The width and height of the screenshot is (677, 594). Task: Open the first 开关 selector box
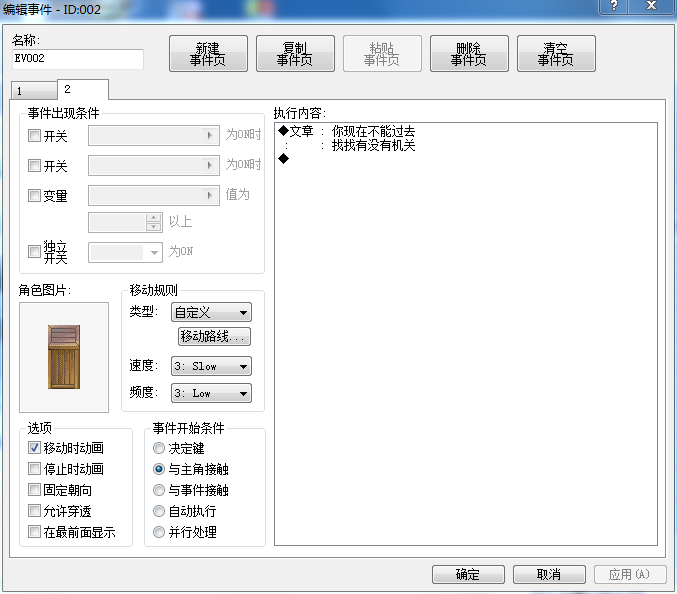[154, 136]
